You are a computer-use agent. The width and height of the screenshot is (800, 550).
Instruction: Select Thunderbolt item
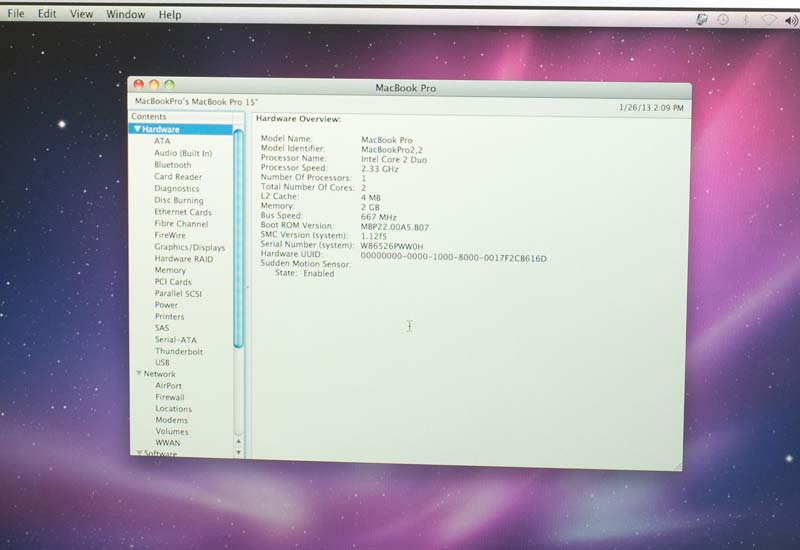click(179, 352)
